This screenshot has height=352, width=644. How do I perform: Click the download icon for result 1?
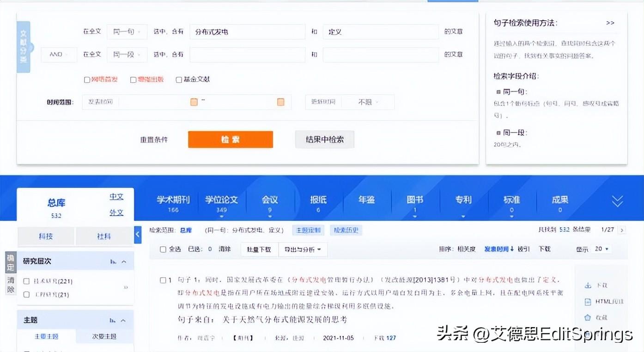[588, 285]
